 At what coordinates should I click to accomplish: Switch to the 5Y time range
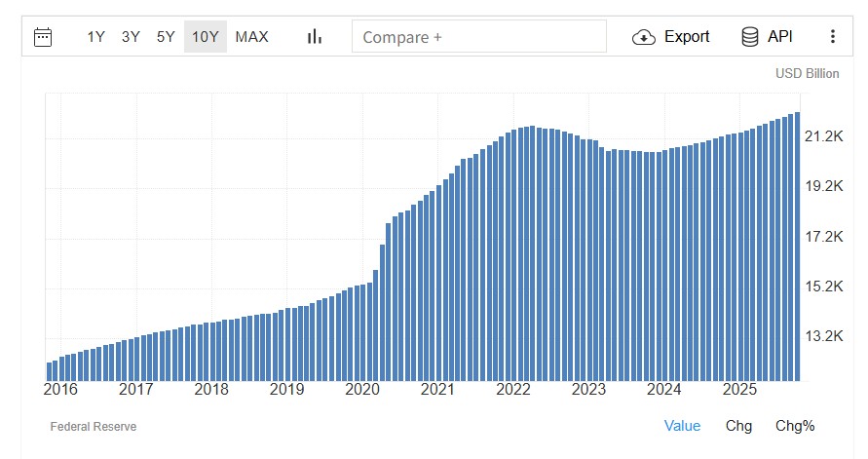coord(166,37)
